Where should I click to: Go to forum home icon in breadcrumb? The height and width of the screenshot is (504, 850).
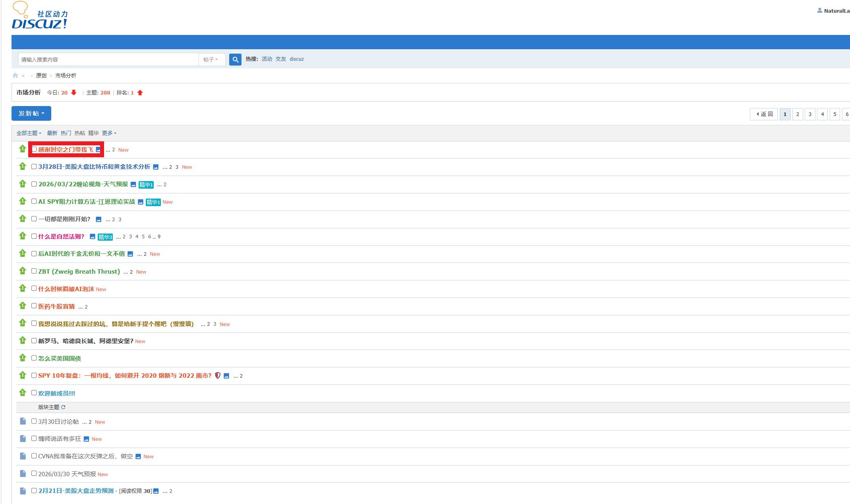tap(15, 75)
